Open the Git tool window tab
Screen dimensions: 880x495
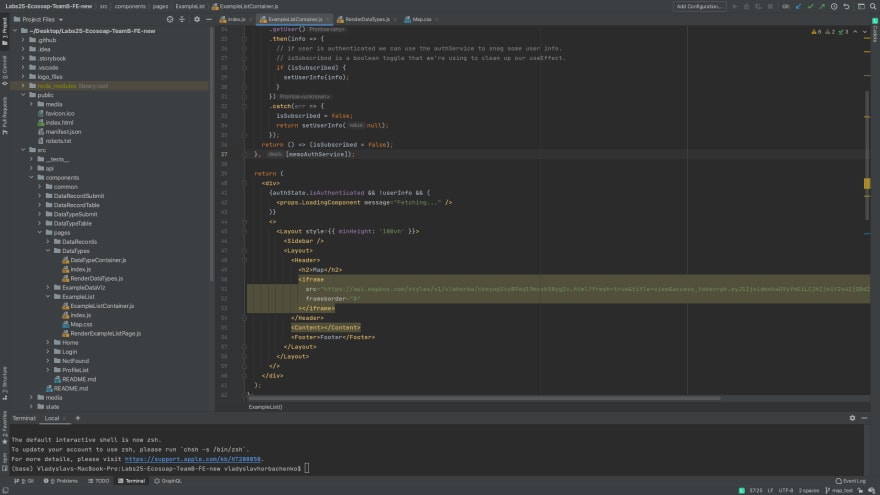(x=24, y=481)
